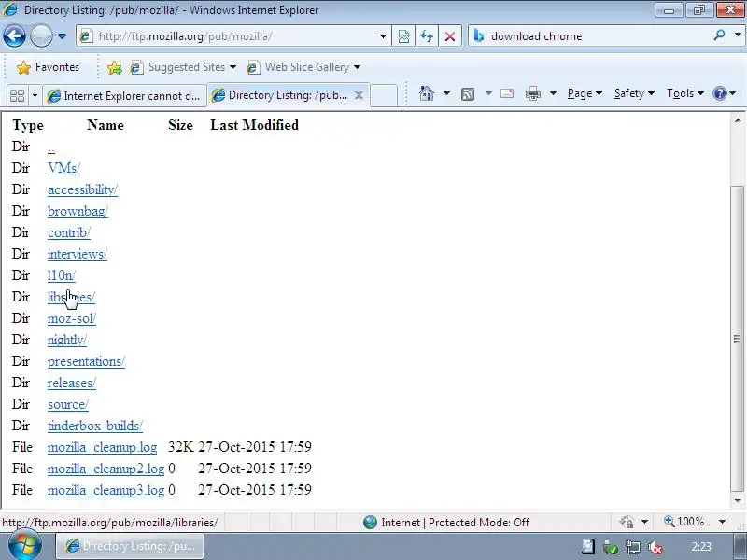
Task: Open the tinderbox-builds/ directory link
Action: (x=95, y=426)
